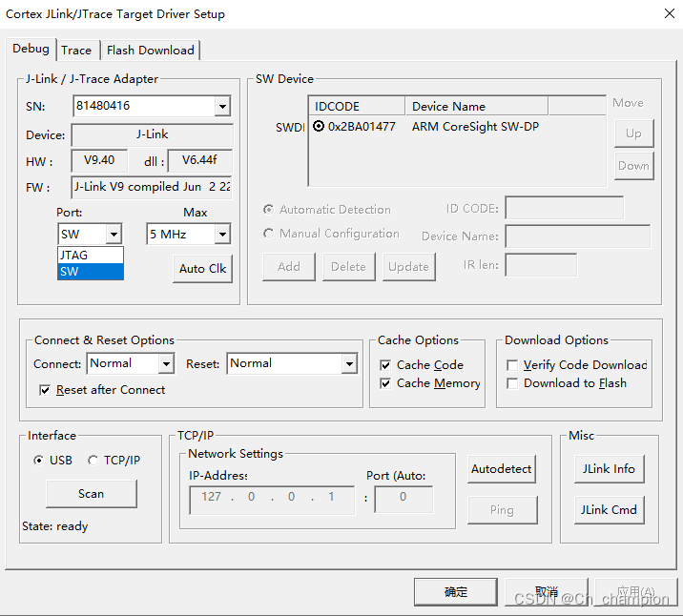Open the Connect mode dropdown
The height and width of the screenshot is (616, 683).
(166, 363)
